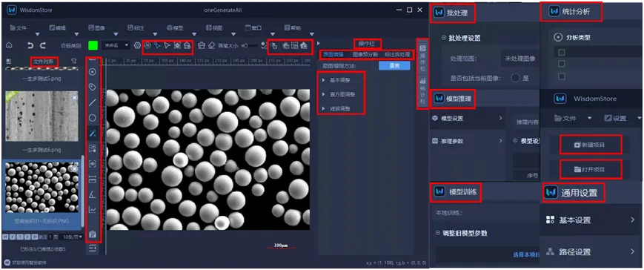Click the page number input field
Screen dimensions: 644x270
coord(50,237)
